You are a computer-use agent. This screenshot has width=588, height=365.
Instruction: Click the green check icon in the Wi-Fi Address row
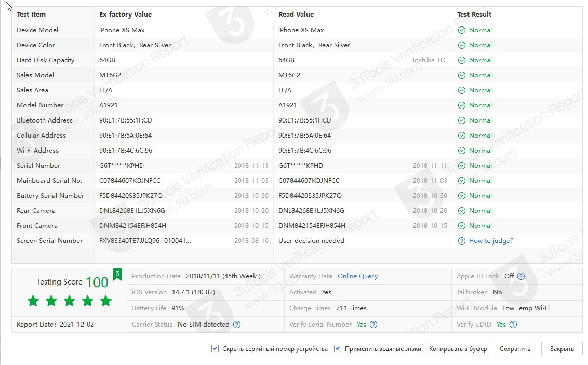(462, 150)
